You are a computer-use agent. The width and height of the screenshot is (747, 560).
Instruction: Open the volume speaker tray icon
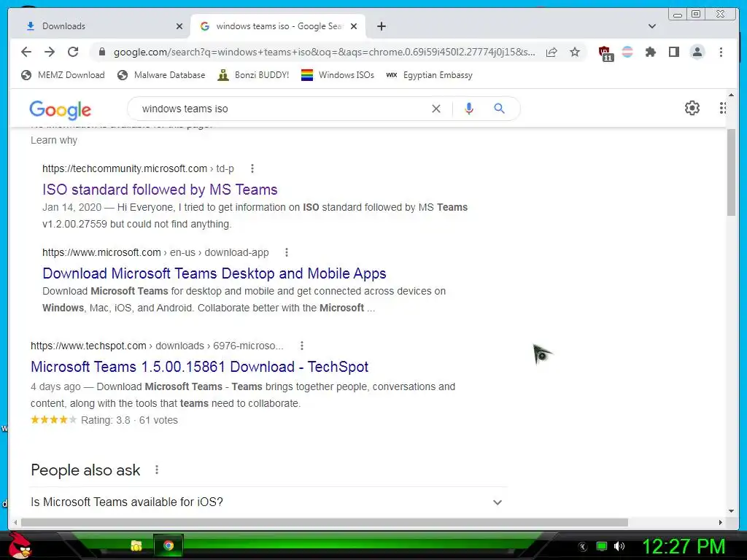619,546
